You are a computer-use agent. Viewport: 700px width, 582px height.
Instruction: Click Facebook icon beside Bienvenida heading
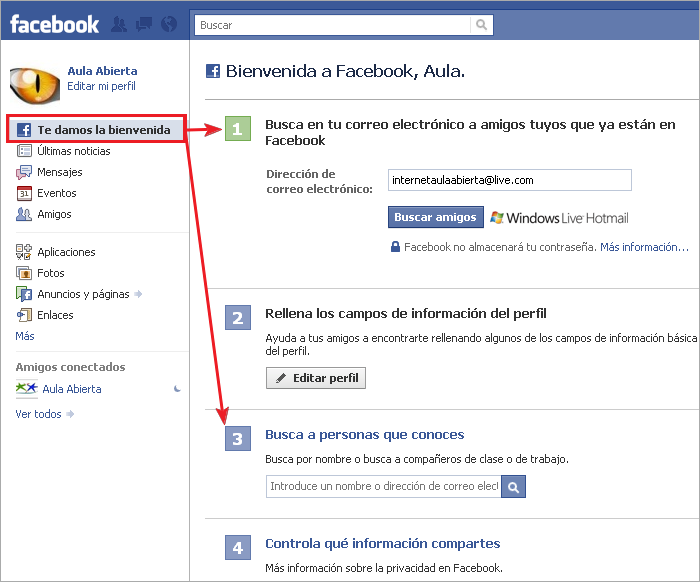tap(213, 71)
